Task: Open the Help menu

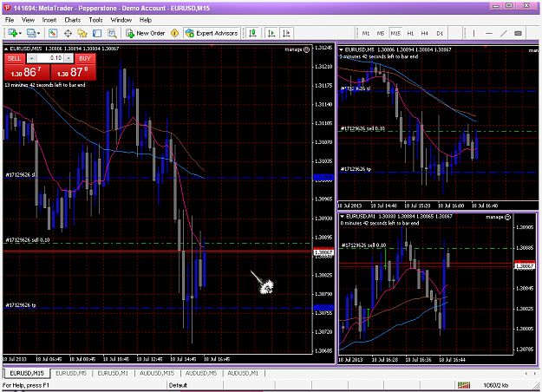Action: tap(146, 20)
